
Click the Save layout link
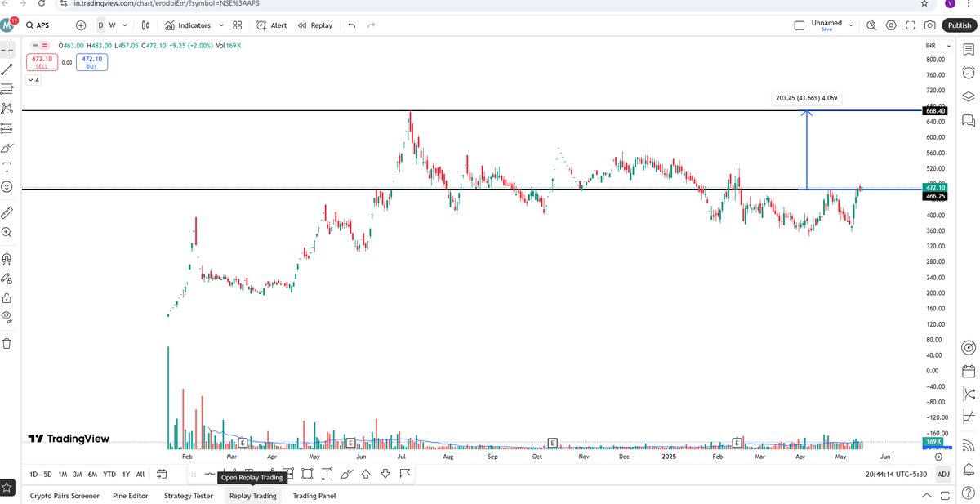coord(826,29)
